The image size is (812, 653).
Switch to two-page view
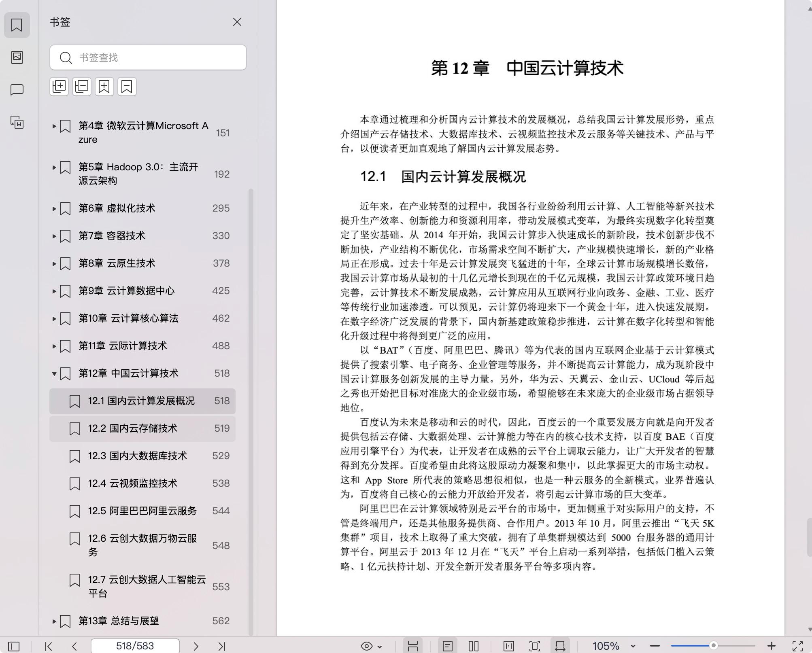click(473, 646)
